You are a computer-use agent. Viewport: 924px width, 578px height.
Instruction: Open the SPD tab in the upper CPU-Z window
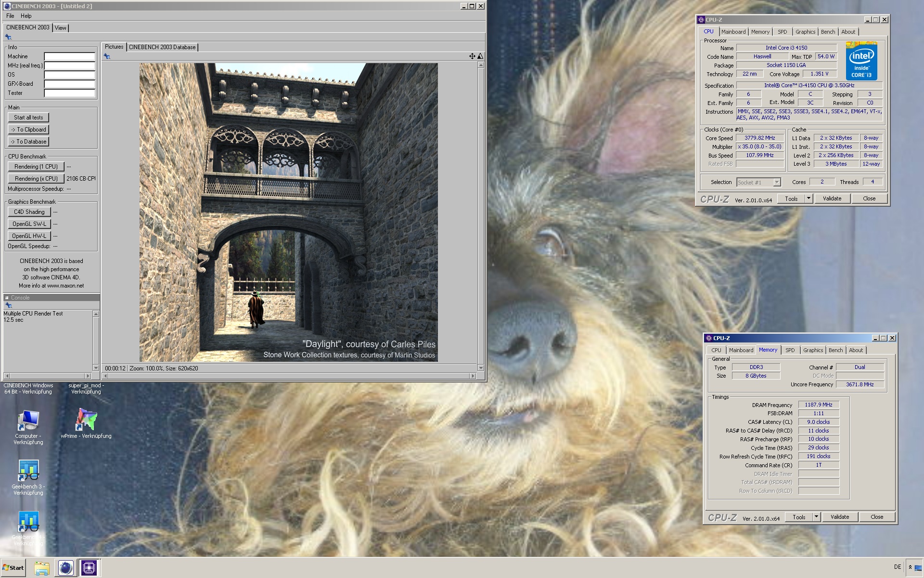[783, 32]
